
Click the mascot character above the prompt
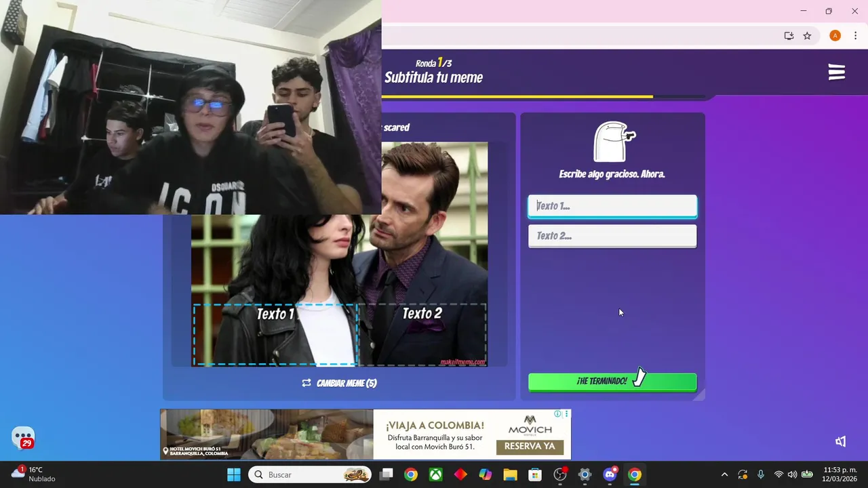tap(613, 142)
